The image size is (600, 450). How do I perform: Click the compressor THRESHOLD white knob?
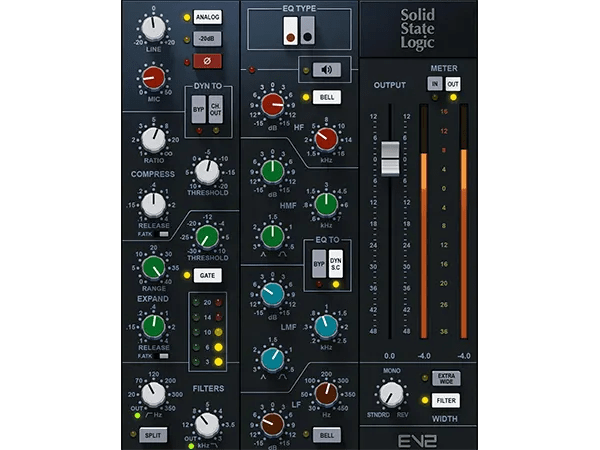[207, 172]
